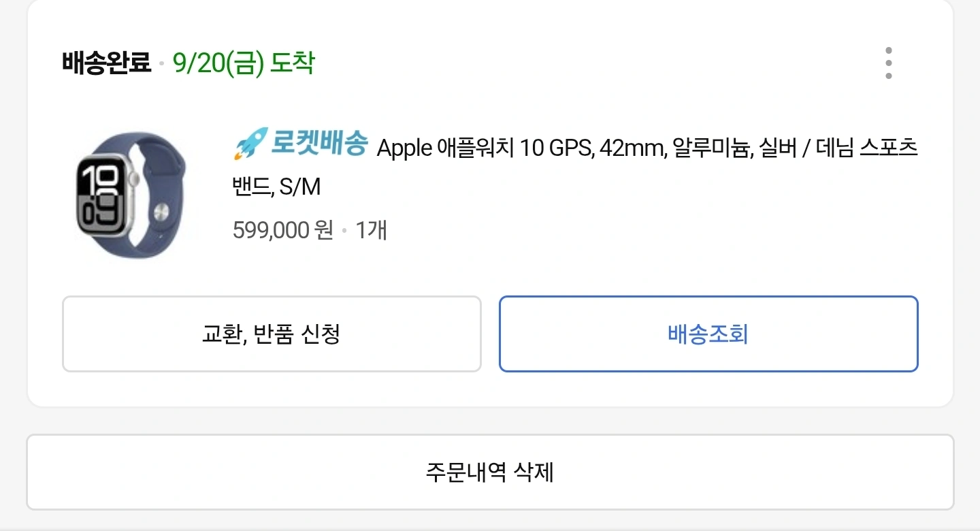Open the three-dot more options menu

click(888, 63)
